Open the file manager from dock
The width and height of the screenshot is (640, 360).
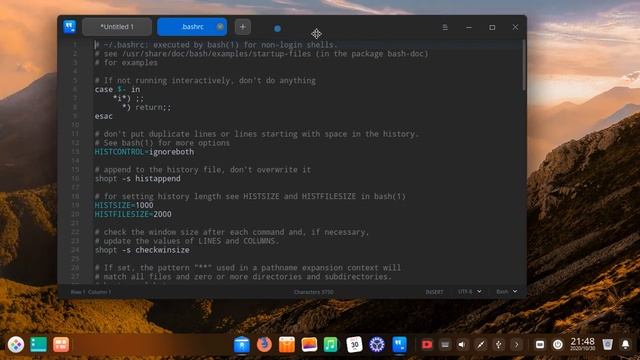tap(242, 345)
